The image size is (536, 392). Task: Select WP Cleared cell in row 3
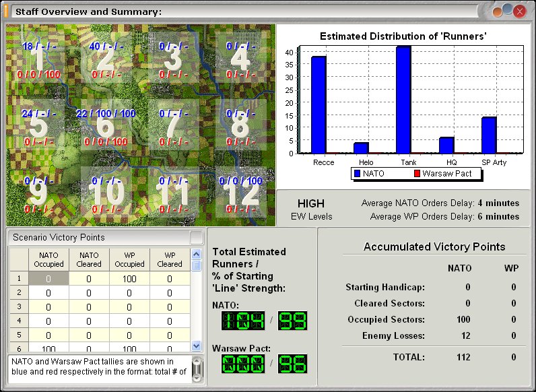pos(170,307)
